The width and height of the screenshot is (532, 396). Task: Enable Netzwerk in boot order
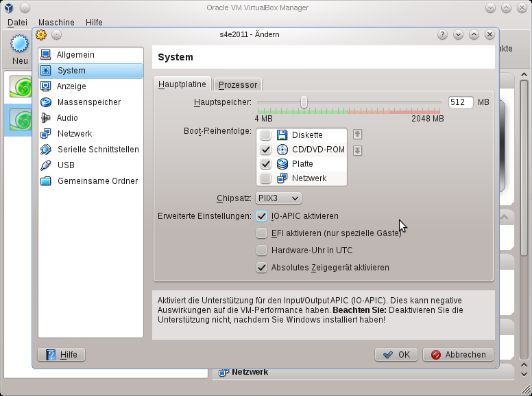[265, 178]
